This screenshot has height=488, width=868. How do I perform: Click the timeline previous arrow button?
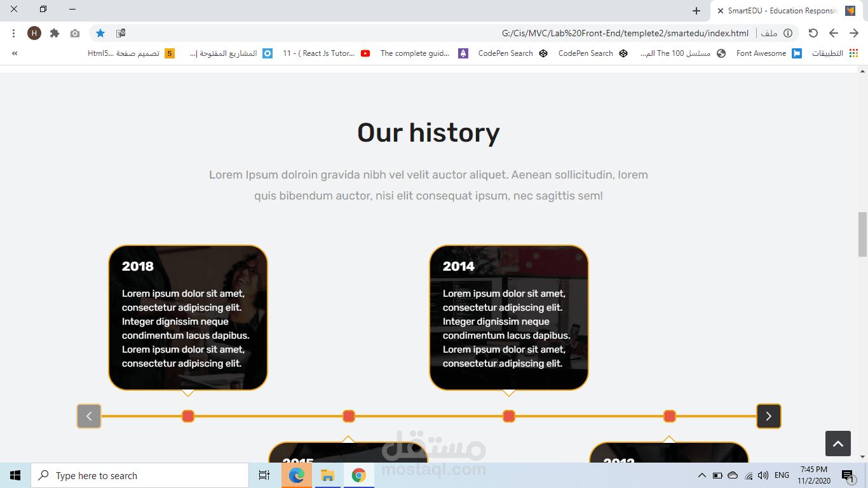(89, 416)
